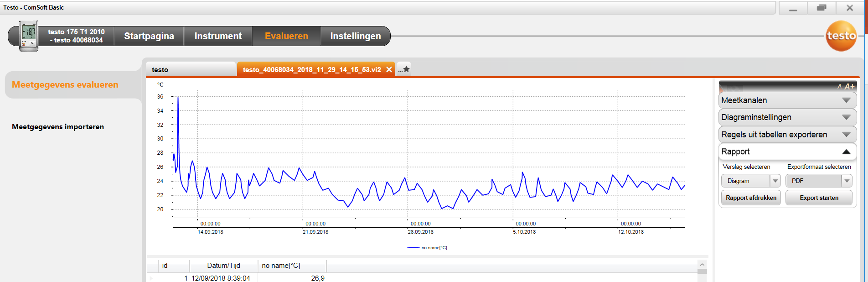Restore down the ComSoft window

tap(821, 8)
